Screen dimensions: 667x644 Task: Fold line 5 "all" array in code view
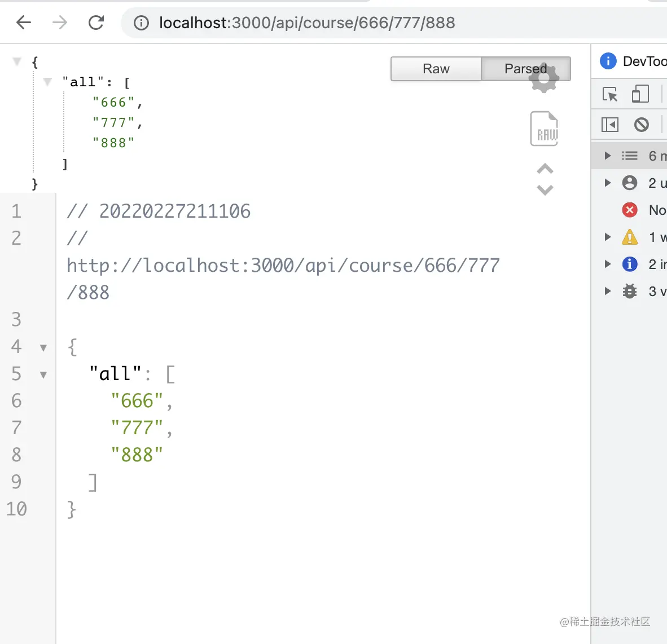[x=43, y=375]
